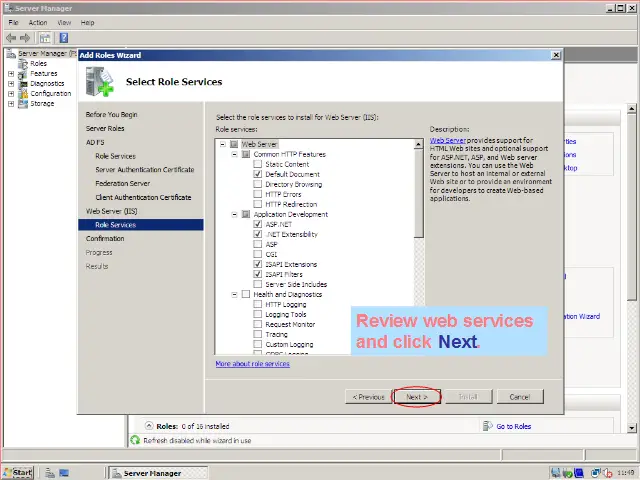Uncheck the .NET Extensibility checkbox
Image resolution: width=640 pixels, height=480 pixels.
pos(258,234)
